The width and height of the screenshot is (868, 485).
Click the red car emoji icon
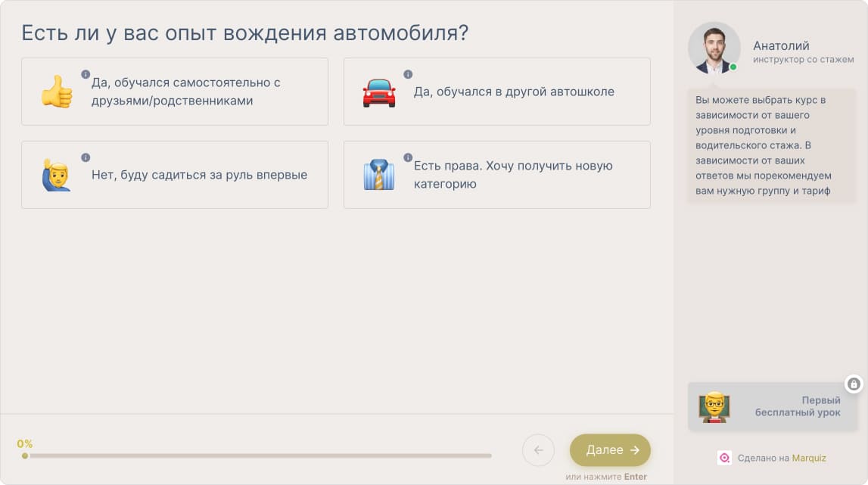pyautogui.click(x=378, y=90)
